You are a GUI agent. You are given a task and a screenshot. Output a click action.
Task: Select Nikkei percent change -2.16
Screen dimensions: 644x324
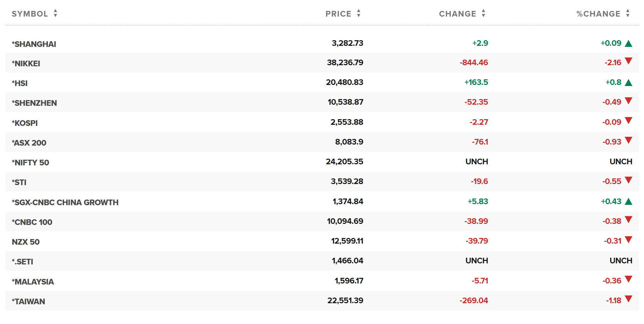tap(613, 62)
